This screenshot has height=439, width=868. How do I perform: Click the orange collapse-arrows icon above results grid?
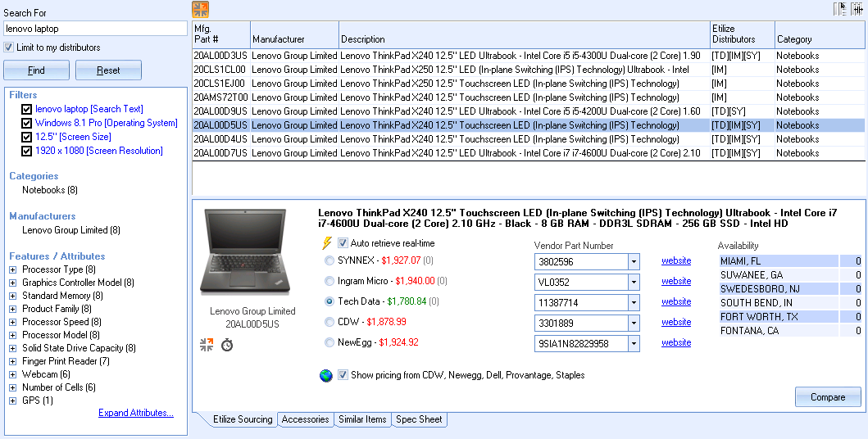(200, 9)
